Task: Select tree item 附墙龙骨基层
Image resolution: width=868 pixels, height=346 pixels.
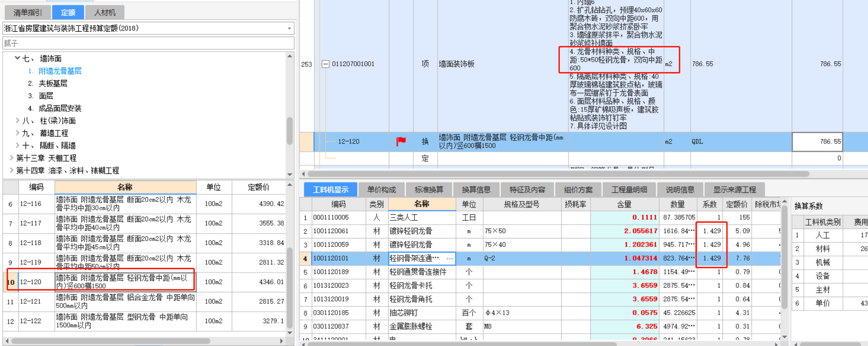Action: pos(60,71)
